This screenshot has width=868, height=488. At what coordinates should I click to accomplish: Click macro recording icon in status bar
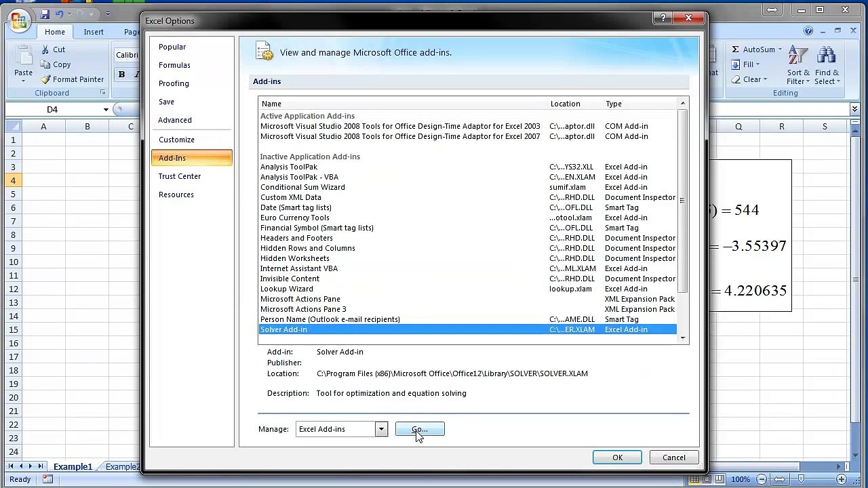(47, 479)
